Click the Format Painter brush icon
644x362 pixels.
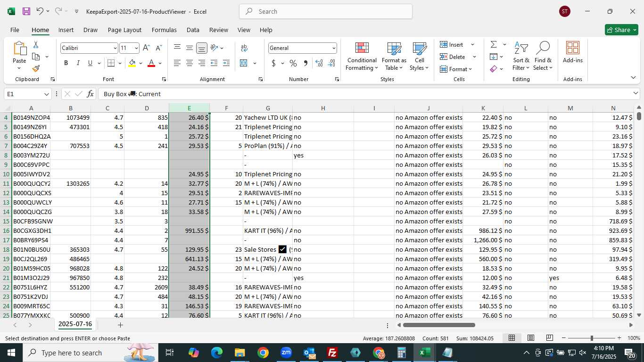click(36, 68)
